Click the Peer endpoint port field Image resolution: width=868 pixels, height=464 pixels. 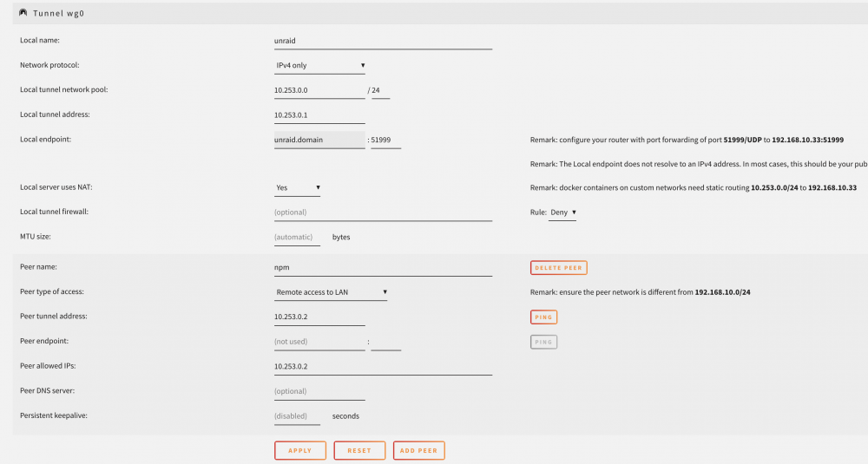point(386,342)
